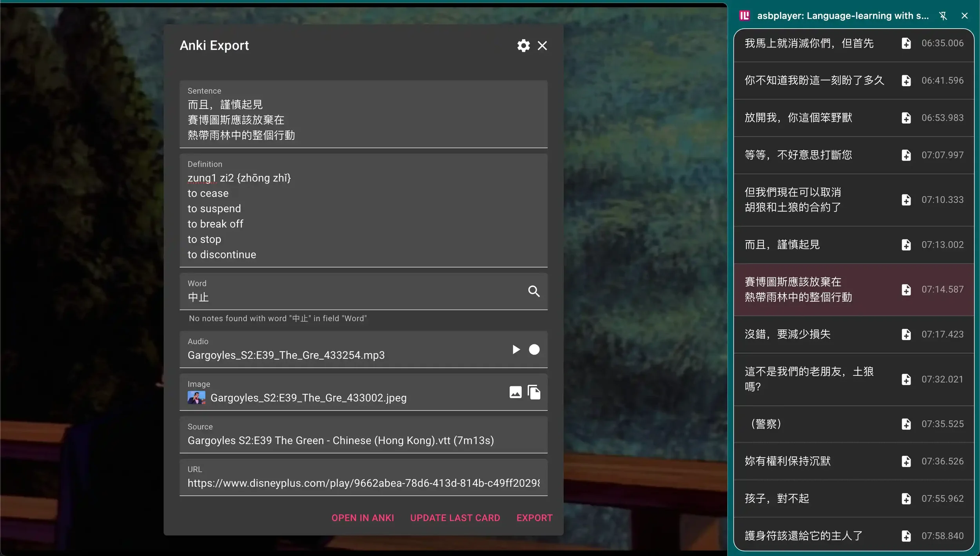Select subtitle 你不知道我盼這一刻盼了多久
Viewport: 980px width, 556px height.
pyautogui.click(x=814, y=80)
